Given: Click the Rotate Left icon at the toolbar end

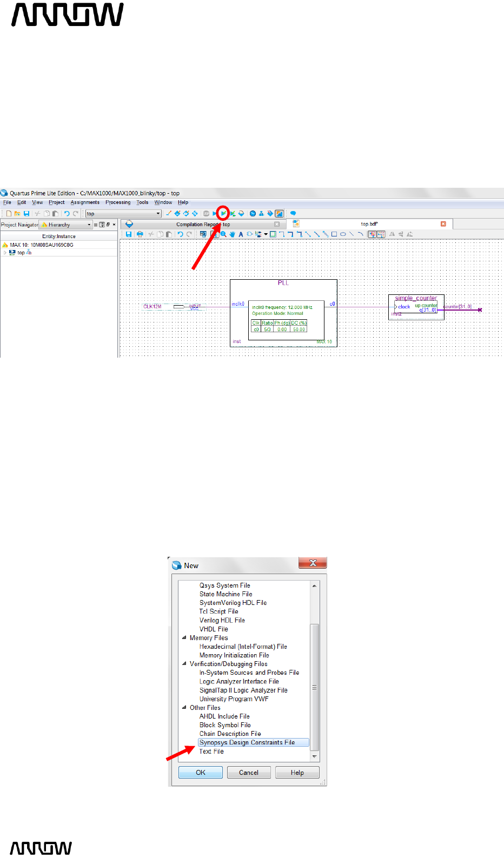Looking at the screenshot, I should (410, 234).
